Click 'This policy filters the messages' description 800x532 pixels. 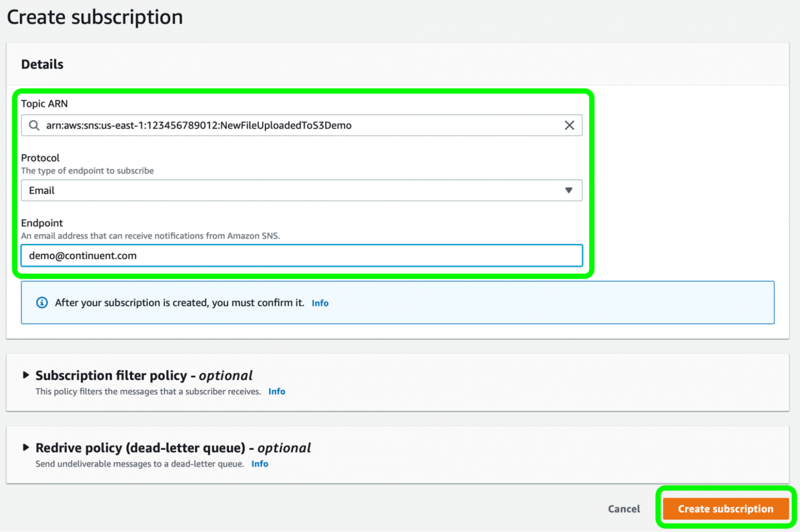(148, 392)
